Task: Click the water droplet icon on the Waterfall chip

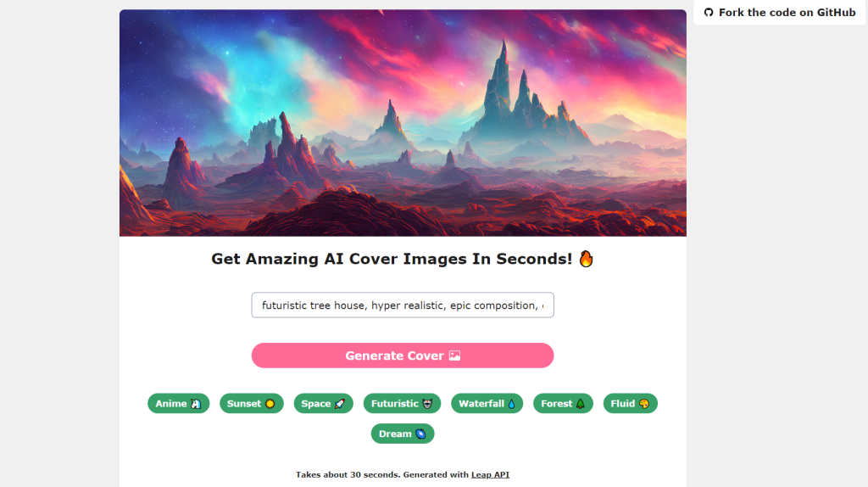Action: 511,404
